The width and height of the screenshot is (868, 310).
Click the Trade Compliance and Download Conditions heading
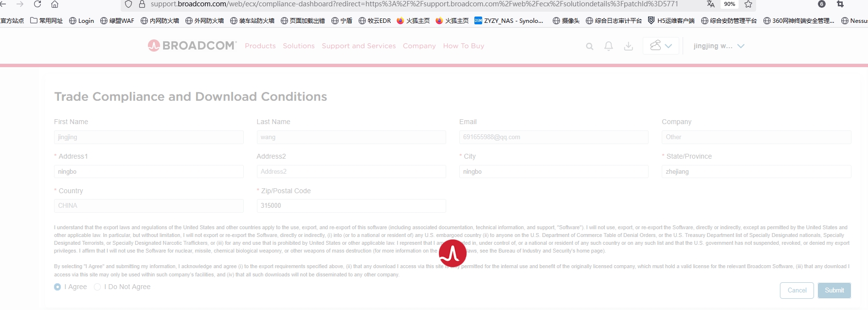coord(191,96)
